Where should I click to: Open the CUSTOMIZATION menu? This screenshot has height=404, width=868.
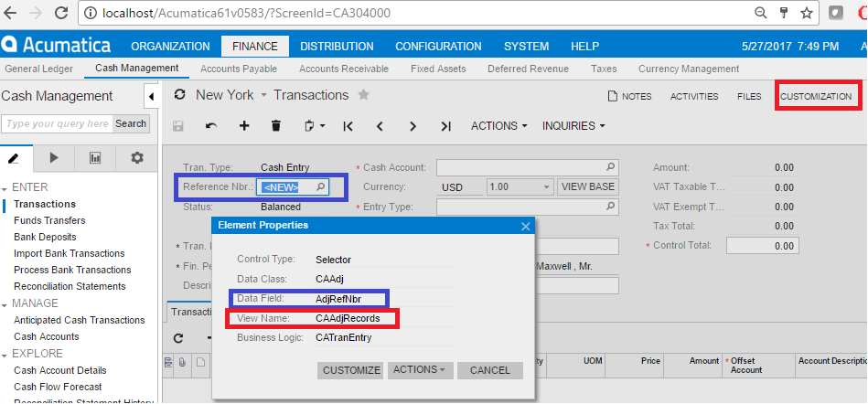tap(816, 96)
